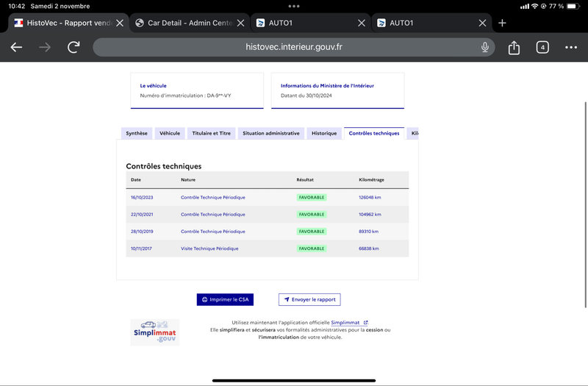Click the 89310 km mileage value

click(369, 232)
